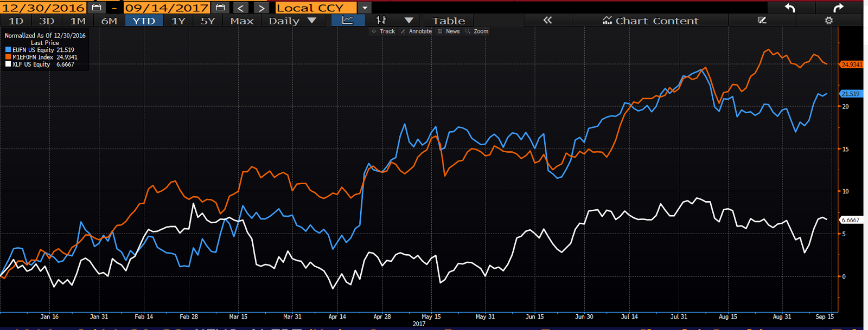Select the 1Y time range

click(x=178, y=21)
